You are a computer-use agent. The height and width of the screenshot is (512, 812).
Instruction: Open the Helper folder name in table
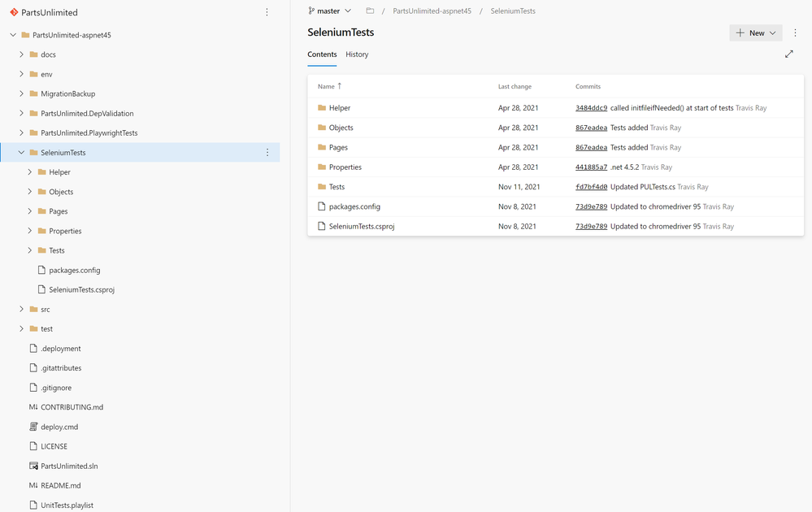click(340, 107)
